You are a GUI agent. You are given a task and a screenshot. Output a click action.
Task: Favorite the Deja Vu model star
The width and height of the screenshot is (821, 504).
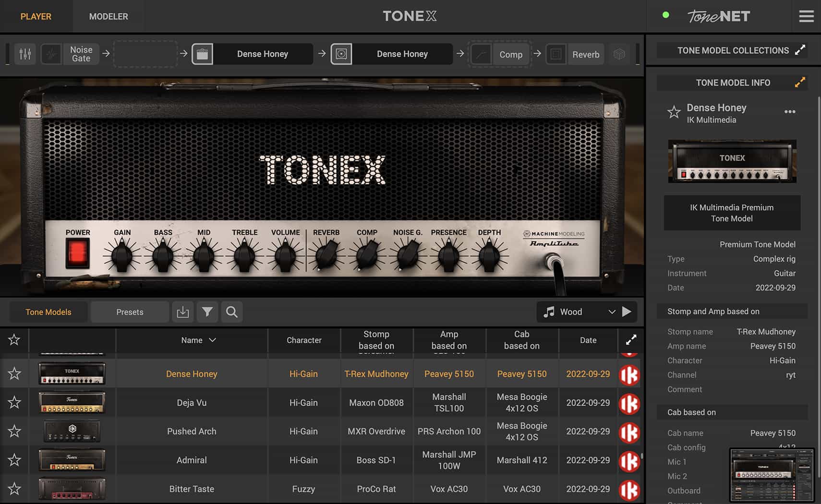point(14,402)
